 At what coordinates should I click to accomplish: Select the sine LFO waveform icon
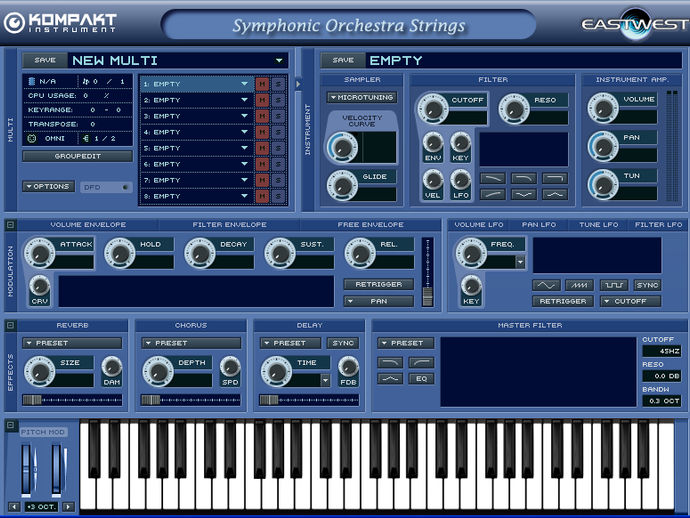tap(546, 285)
